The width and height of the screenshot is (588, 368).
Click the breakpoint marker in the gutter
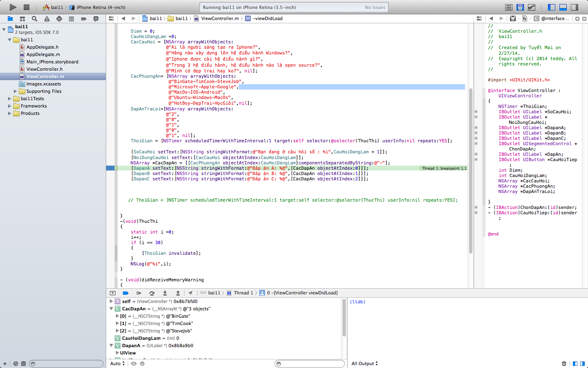click(111, 168)
